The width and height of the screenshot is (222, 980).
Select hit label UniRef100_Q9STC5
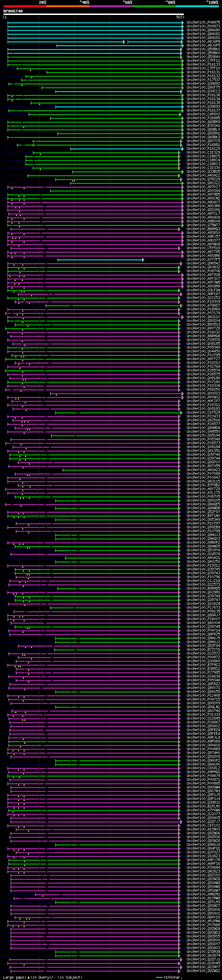tap(203, 141)
